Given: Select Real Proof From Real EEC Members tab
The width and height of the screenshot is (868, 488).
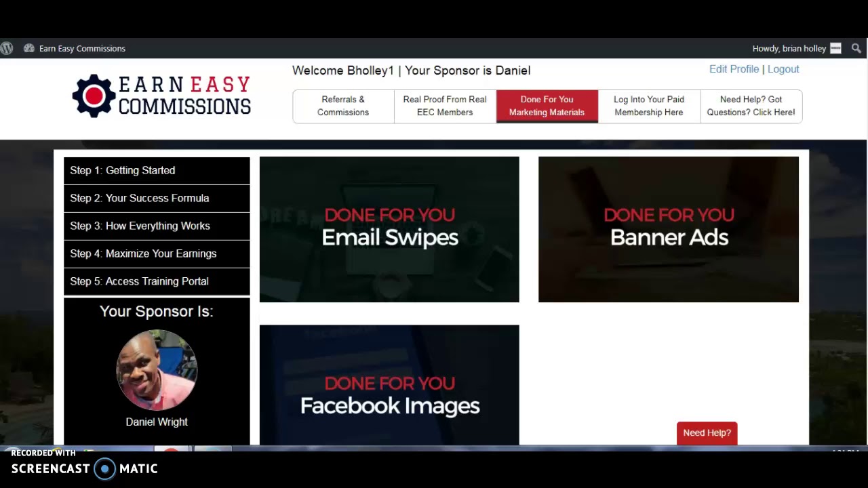Looking at the screenshot, I should click(445, 106).
